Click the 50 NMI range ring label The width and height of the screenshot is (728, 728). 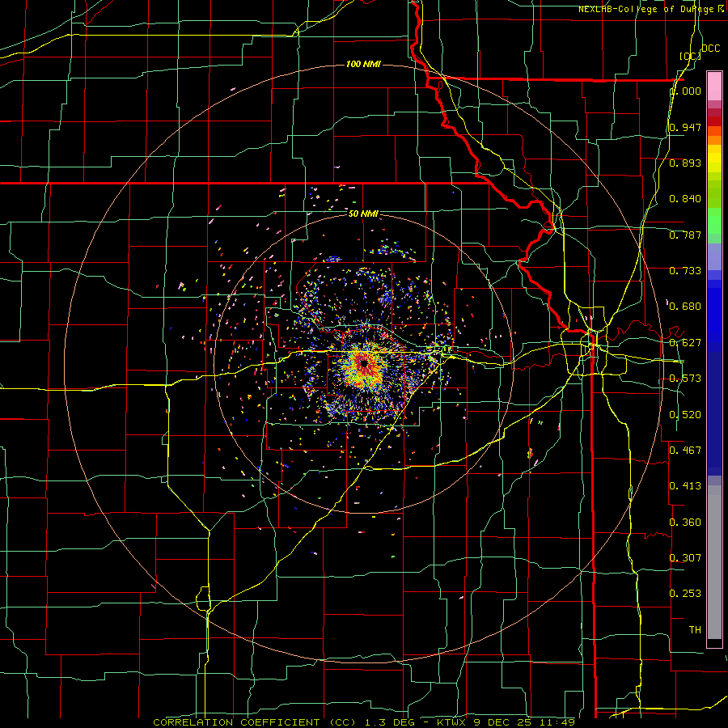[363, 214]
